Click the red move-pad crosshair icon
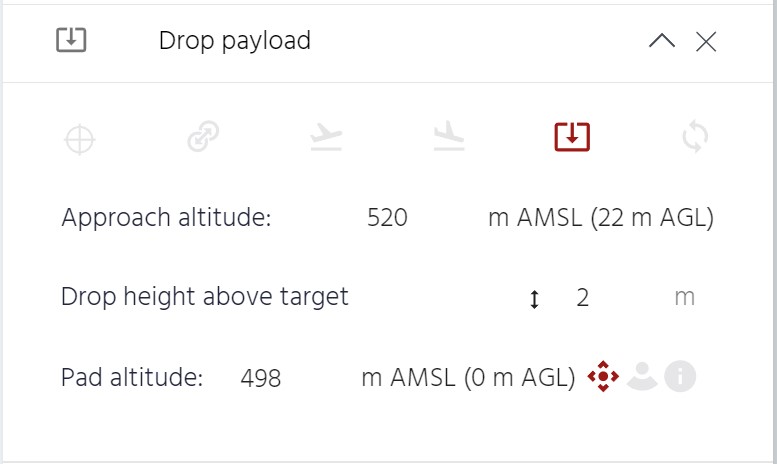The image size is (777, 464). pyautogui.click(x=603, y=376)
